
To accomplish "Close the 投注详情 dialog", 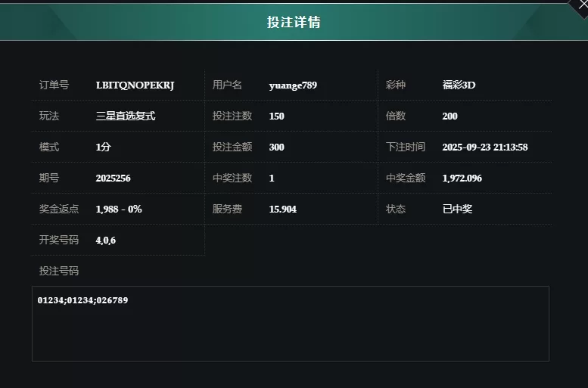I will (x=581, y=5).
